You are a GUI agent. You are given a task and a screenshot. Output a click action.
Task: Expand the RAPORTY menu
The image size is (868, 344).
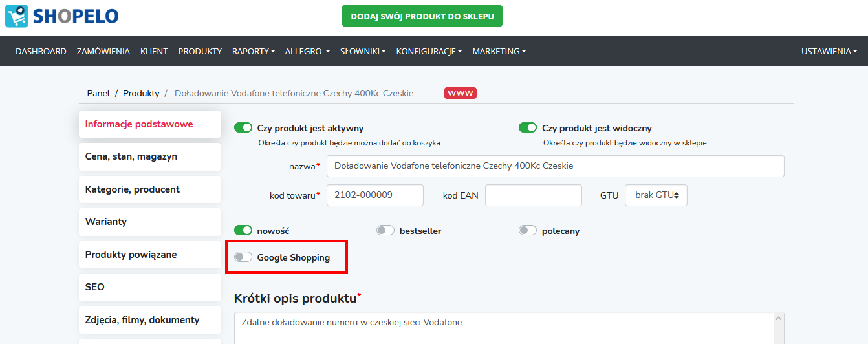pos(254,51)
